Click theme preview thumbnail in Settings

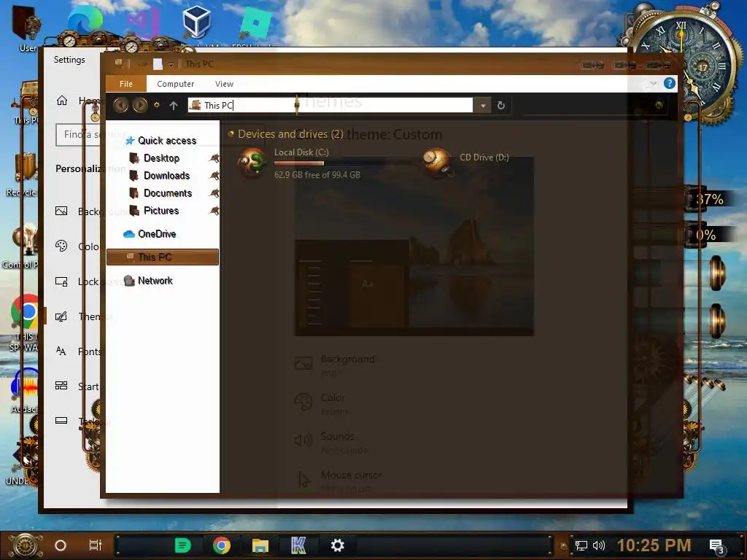click(x=414, y=246)
